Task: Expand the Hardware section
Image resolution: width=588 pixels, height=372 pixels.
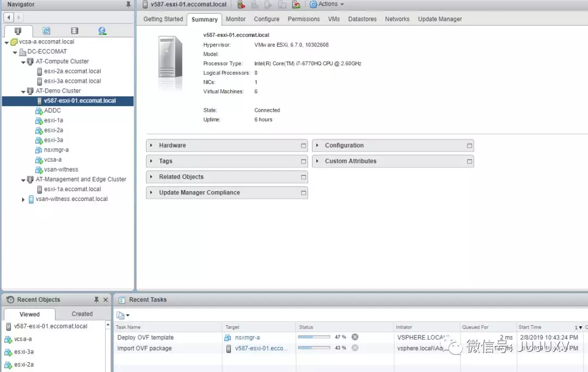Action: [x=151, y=145]
